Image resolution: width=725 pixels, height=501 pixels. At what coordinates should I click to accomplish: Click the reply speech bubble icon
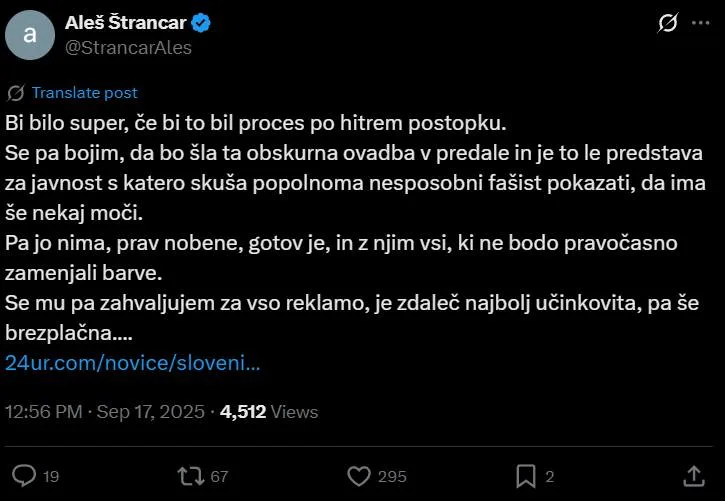tap(26, 475)
